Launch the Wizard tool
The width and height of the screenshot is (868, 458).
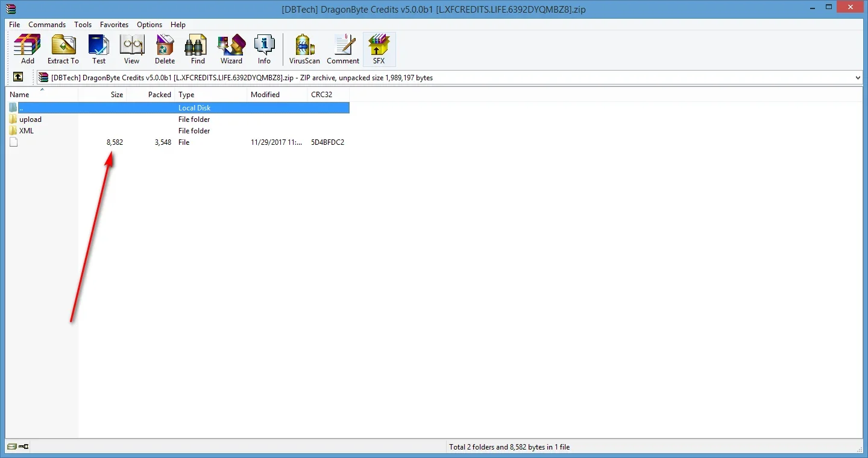tap(231, 49)
